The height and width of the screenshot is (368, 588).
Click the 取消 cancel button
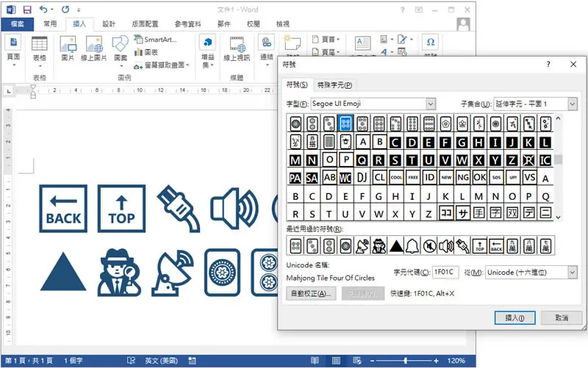(x=562, y=318)
